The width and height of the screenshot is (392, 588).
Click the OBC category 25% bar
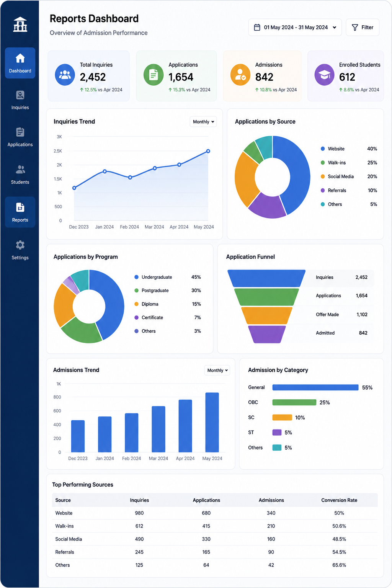pyautogui.click(x=294, y=402)
